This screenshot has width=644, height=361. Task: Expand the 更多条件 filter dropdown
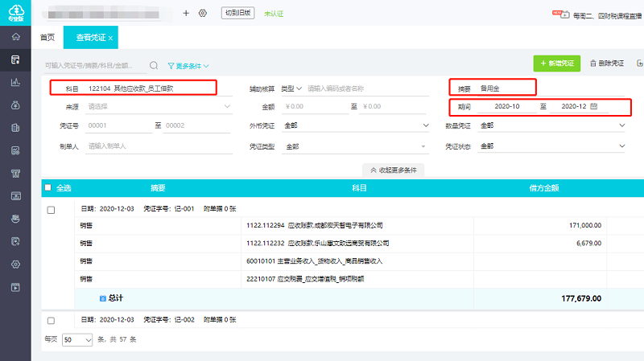(188, 66)
